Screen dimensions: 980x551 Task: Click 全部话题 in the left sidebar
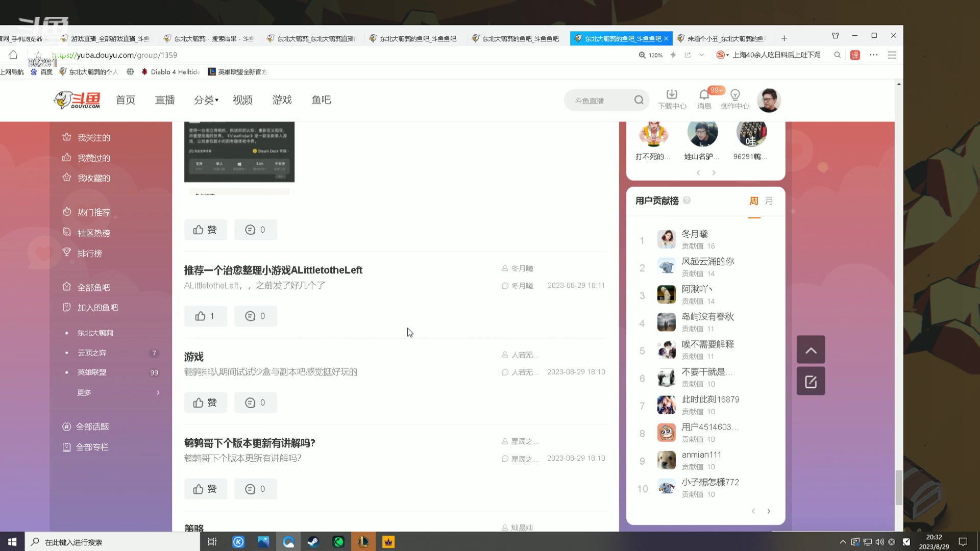click(x=92, y=426)
